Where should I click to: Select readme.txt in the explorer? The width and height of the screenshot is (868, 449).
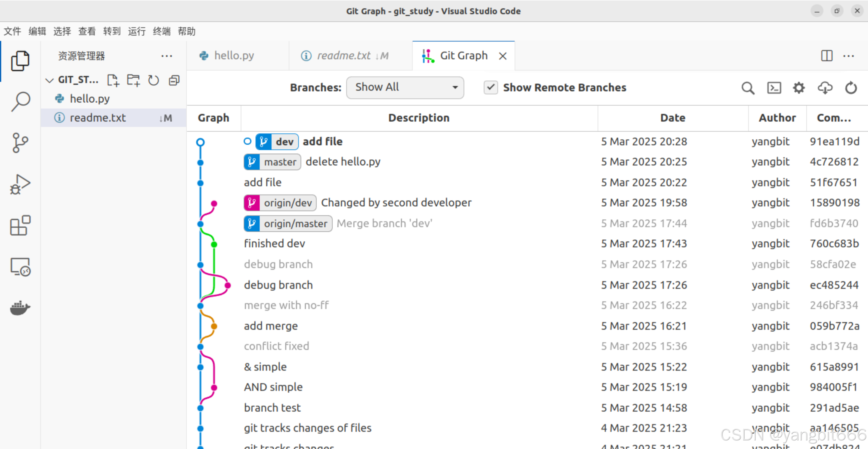[x=98, y=118]
